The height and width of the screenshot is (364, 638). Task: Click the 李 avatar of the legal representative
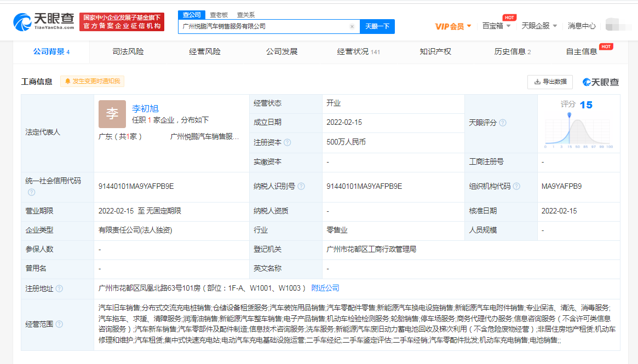pos(112,114)
